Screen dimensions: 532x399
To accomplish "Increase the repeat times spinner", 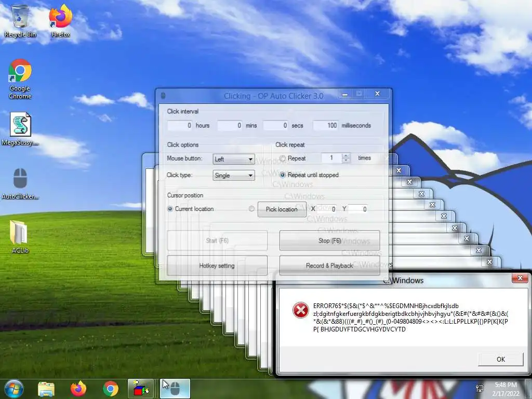I will [346, 155].
